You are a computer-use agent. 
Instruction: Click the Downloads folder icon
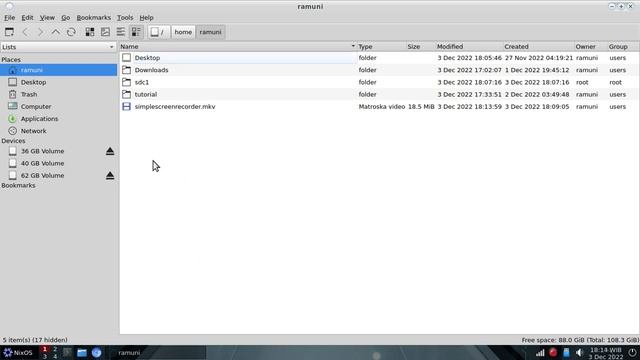coord(127,70)
